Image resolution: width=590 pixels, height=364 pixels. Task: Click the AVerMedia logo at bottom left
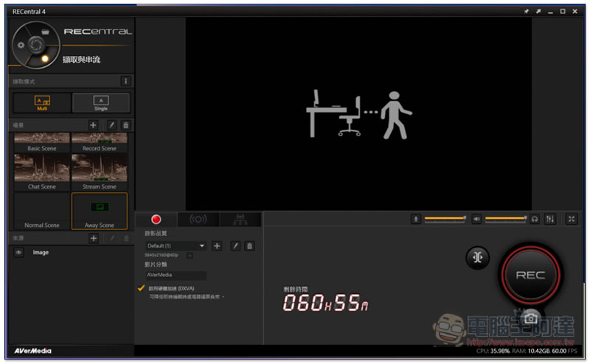click(x=32, y=351)
